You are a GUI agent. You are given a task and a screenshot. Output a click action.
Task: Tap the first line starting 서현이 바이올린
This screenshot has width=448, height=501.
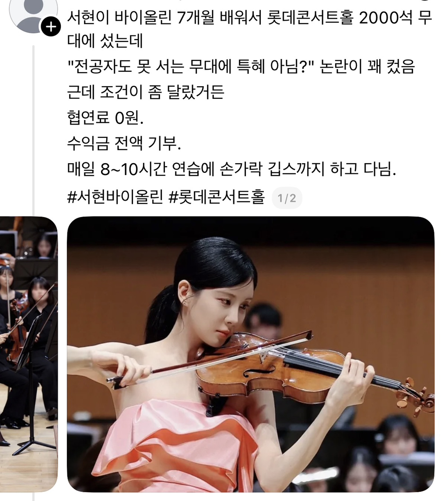click(249, 17)
